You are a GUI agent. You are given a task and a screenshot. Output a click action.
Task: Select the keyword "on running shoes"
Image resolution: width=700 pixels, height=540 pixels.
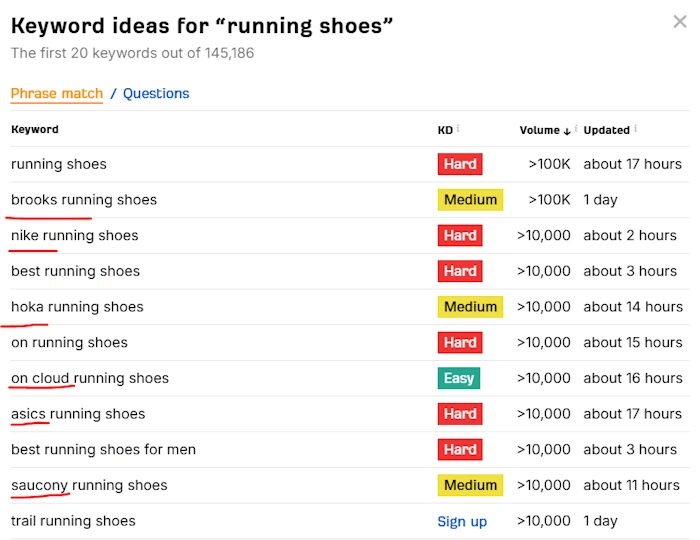[x=69, y=342]
